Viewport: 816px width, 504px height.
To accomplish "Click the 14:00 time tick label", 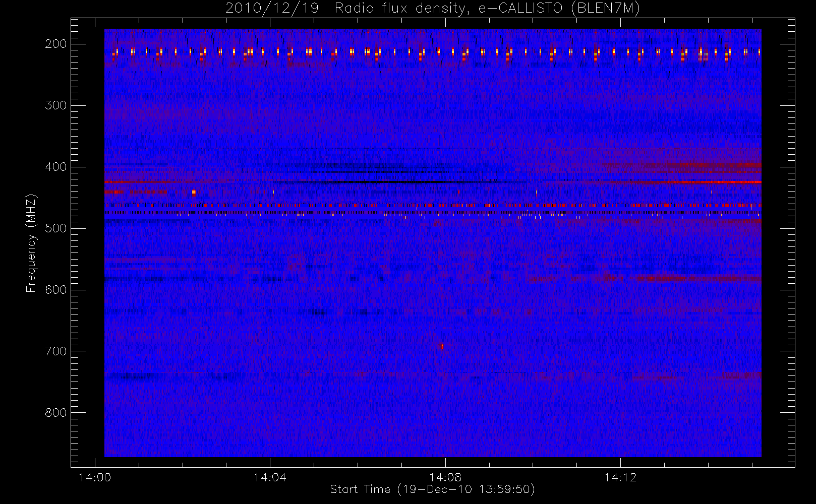I will (95, 477).
